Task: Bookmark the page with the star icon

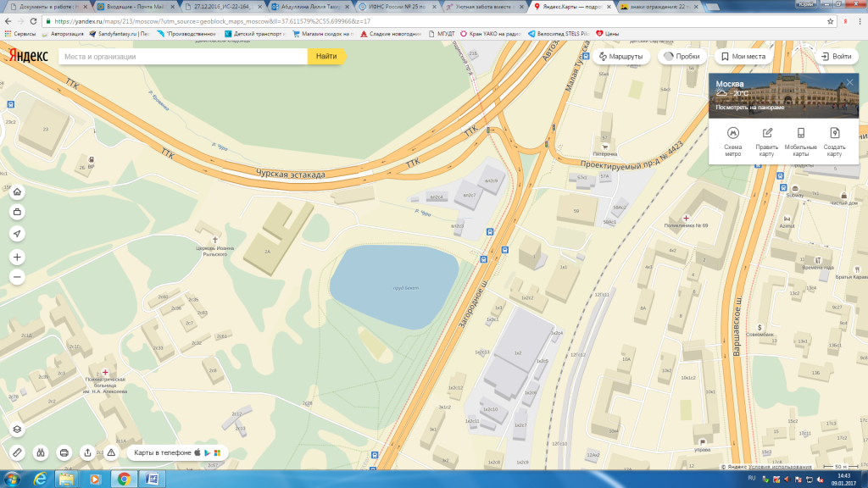Action: [x=831, y=21]
